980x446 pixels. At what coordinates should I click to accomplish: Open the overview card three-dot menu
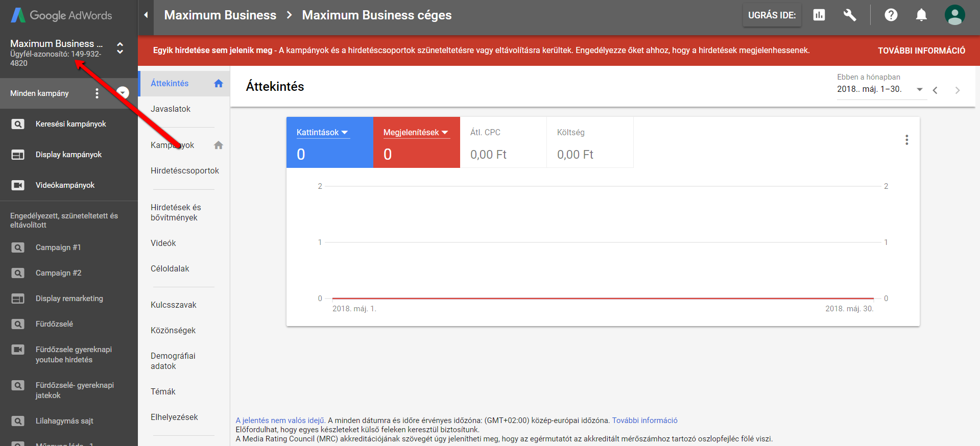click(907, 140)
